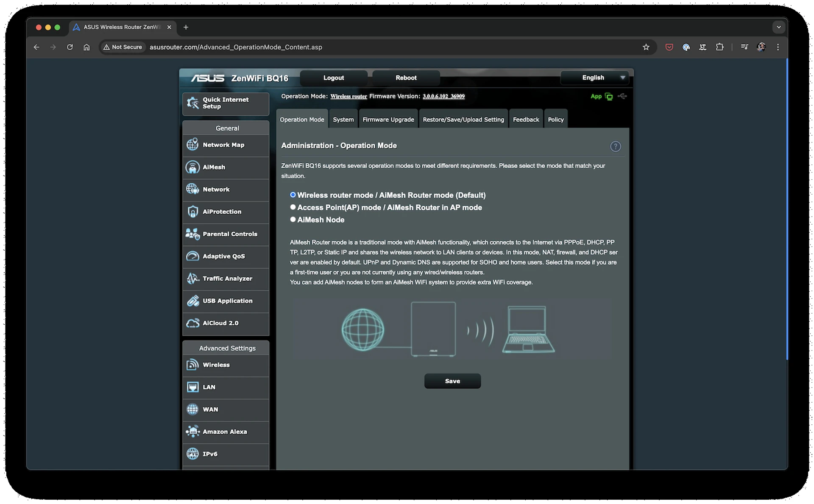This screenshot has width=814, height=504.
Task: Click the USB status icon in header
Action: pyautogui.click(x=622, y=96)
